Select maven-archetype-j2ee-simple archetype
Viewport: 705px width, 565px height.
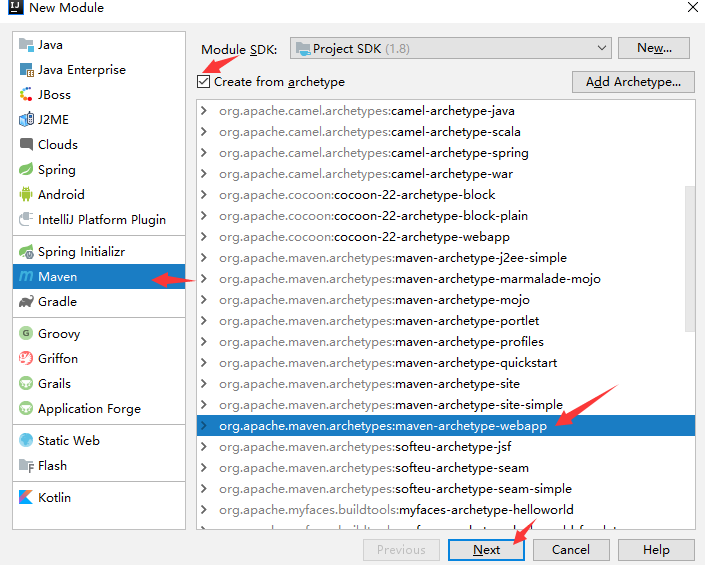click(x=446, y=258)
